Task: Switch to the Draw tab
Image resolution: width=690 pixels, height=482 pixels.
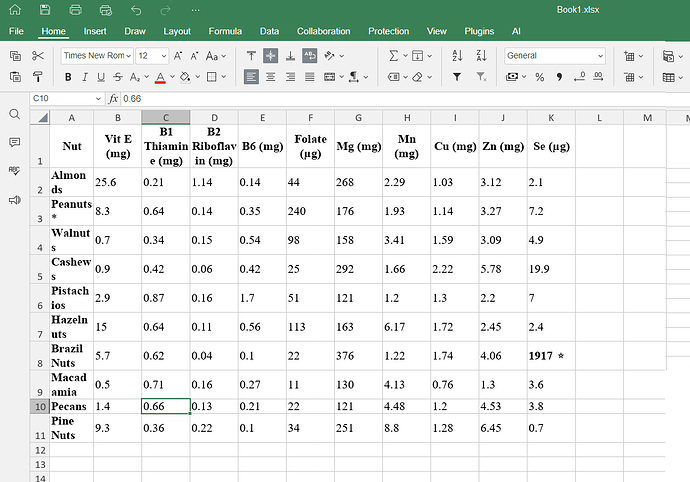Action: (135, 31)
